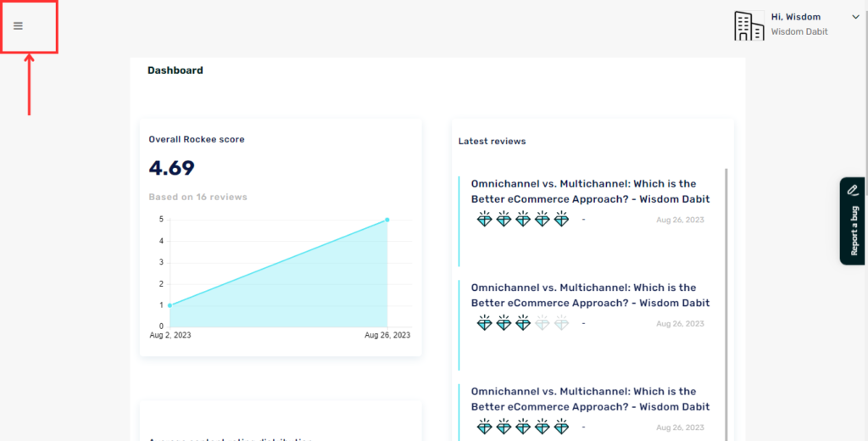The width and height of the screenshot is (868, 441).
Task: Click the chart data point at Aug 2
Action: (170, 305)
